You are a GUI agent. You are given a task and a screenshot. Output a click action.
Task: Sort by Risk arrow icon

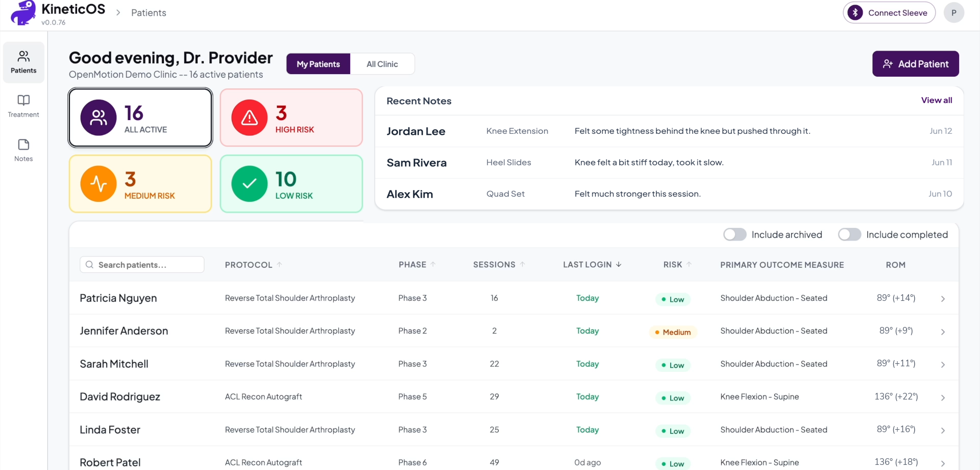(x=689, y=265)
